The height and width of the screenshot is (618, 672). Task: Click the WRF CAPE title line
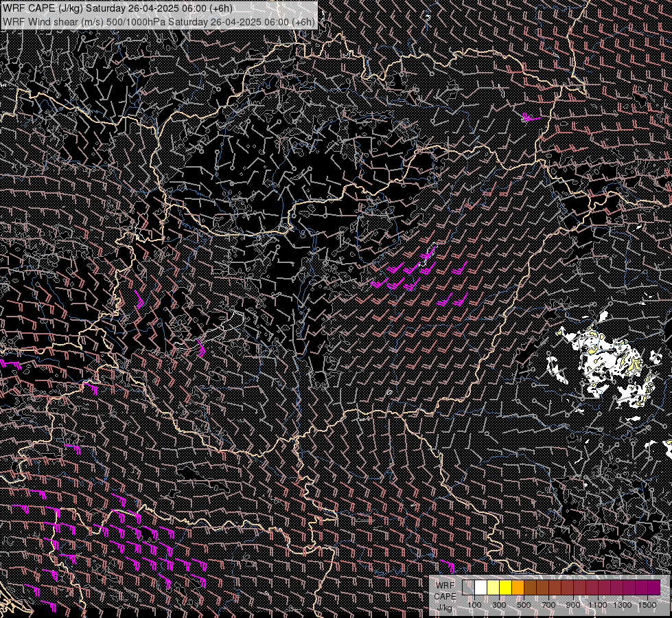point(118,8)
